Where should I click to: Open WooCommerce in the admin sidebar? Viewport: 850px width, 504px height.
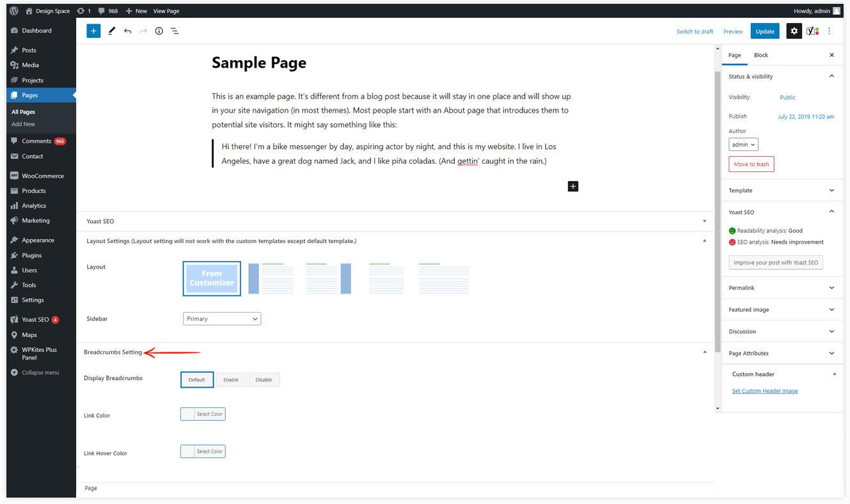(41, 175)
